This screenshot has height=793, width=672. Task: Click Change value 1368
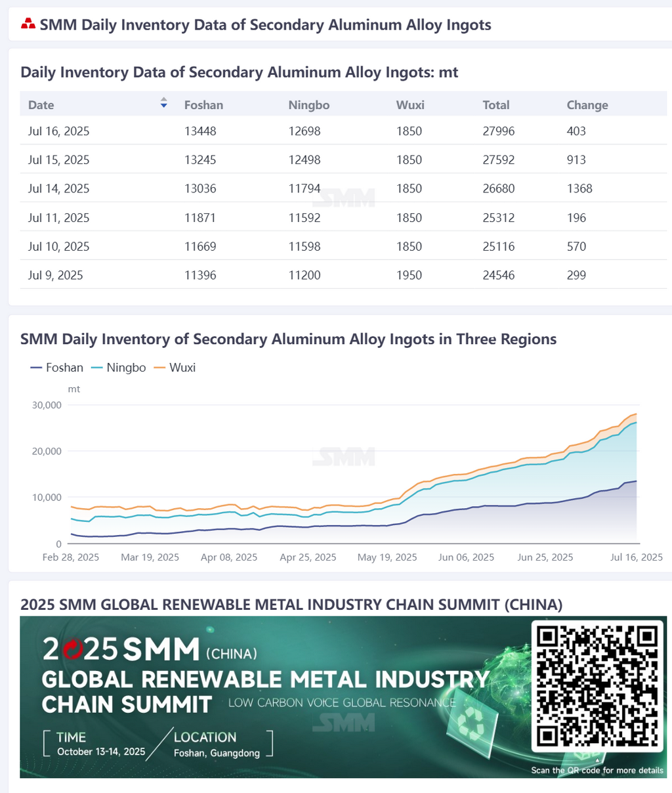579,189
